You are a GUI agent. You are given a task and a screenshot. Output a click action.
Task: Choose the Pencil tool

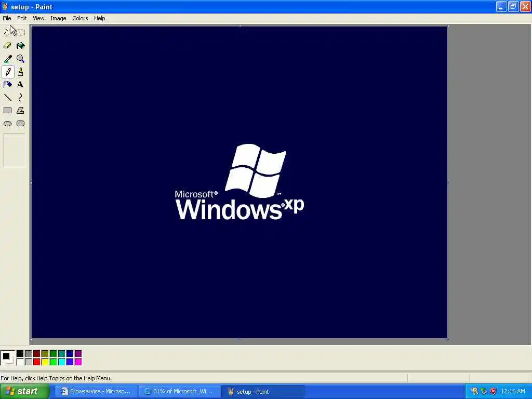click(8, 72)
